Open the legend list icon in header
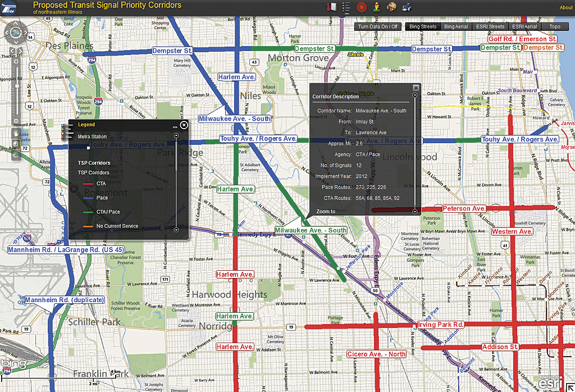 coord(346,7)
